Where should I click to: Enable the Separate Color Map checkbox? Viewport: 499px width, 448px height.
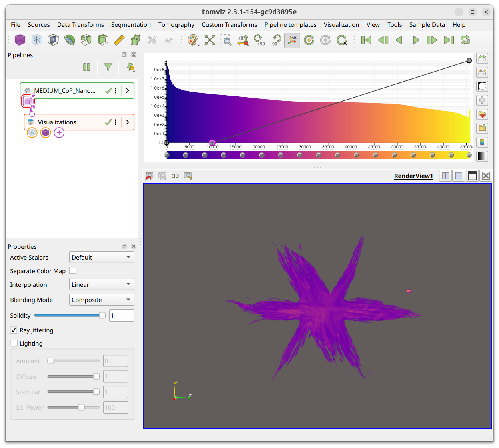[72, 270]
